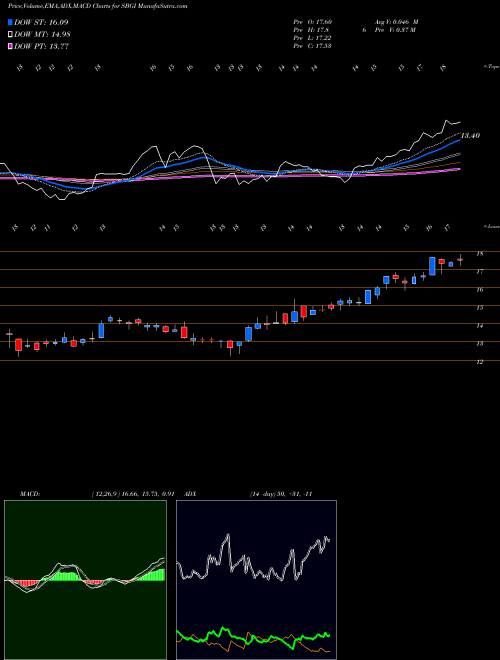Click the magenta DOW PT legend swatch
Viewport: 500px width, 660px height.
pos(11,47)
